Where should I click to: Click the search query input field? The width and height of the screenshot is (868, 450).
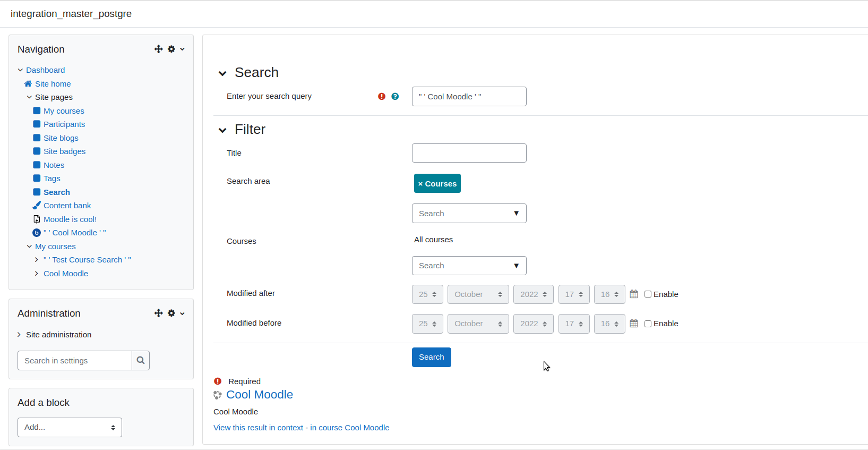click(x=469, y=96)
